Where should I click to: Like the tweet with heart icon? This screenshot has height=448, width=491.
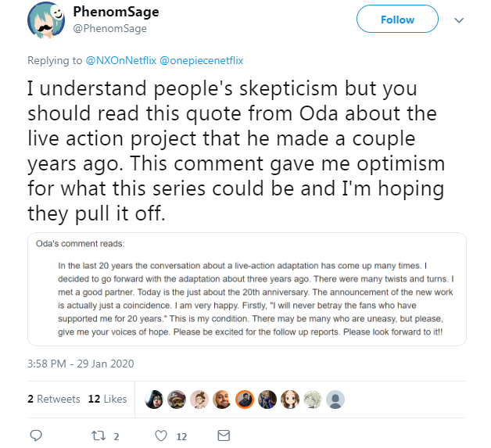coord(161,435)
